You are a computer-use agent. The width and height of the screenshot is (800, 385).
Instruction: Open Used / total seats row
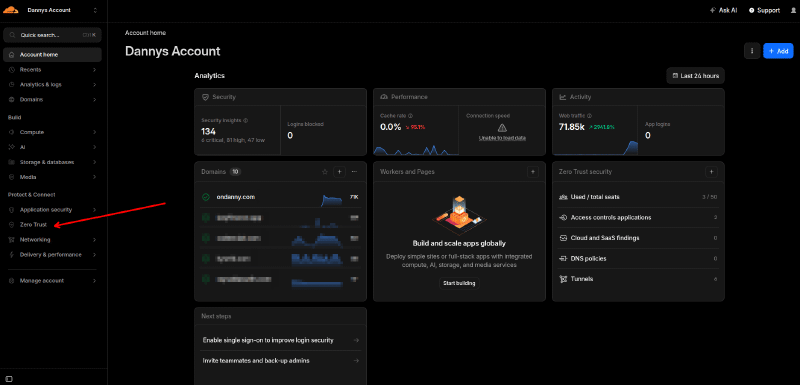coord(638,197)
